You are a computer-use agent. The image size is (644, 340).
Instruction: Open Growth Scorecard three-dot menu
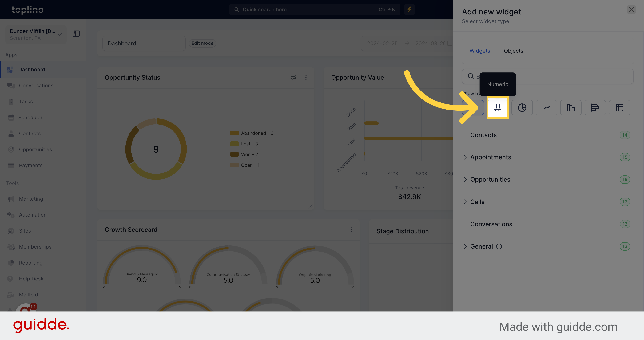point(351,229)
